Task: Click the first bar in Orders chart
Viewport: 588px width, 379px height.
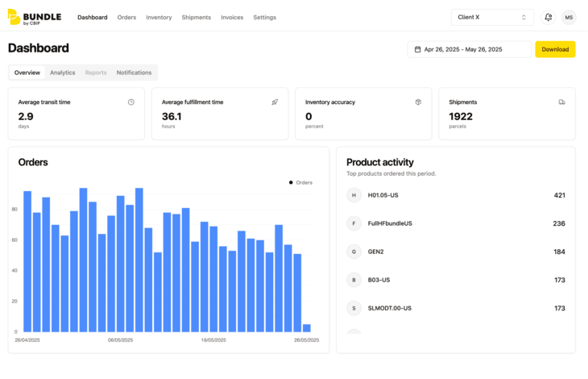Action: pos(27,261)
